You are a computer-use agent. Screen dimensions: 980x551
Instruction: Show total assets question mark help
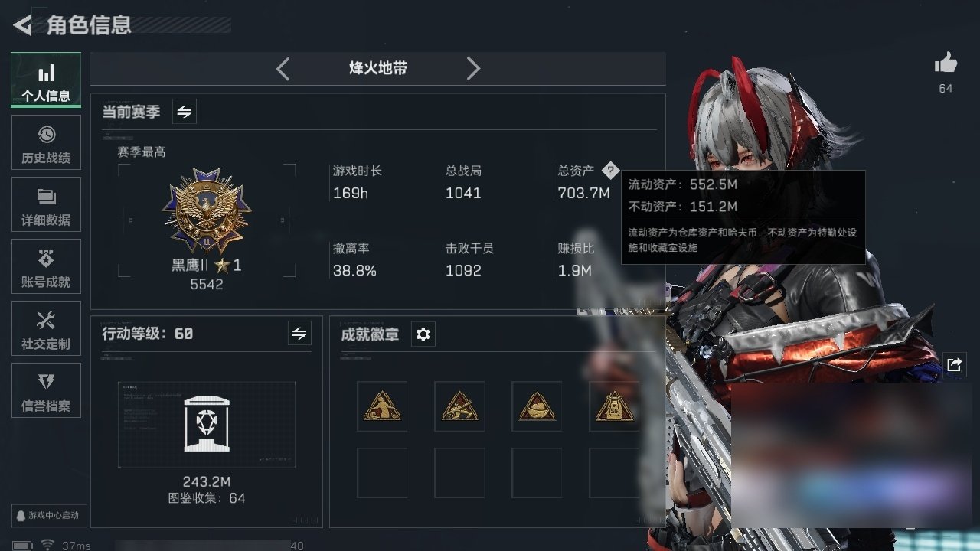point(609,170)
